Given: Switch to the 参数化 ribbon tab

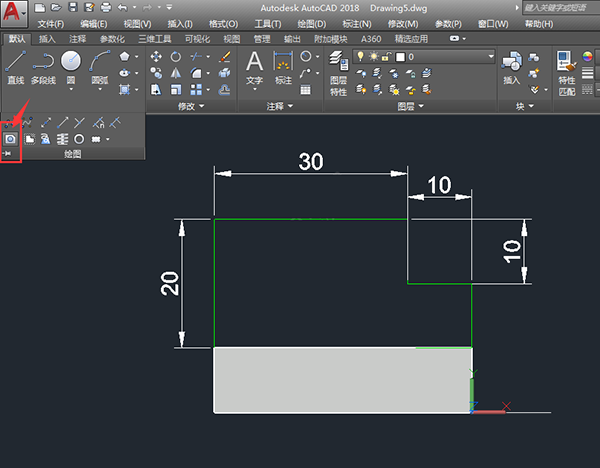Looking at the screenshot, I should click(112, 39).
